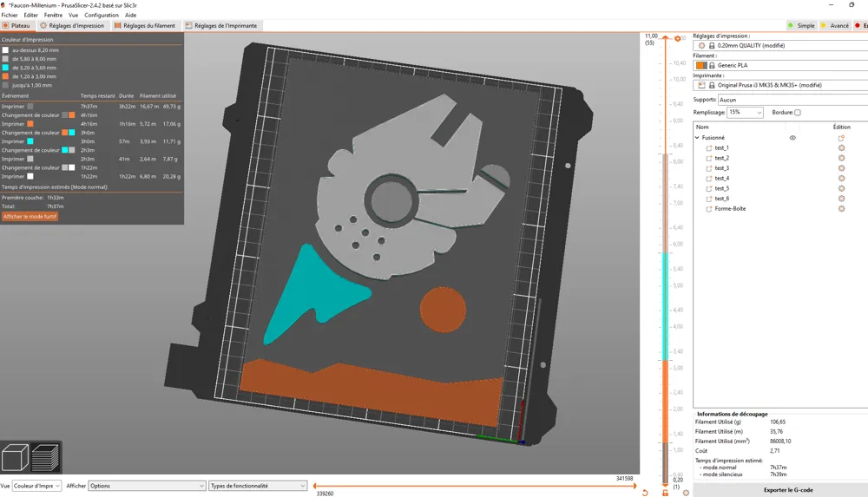Image resolution: width=868 pixels, height=497 pixels.
Task: Open the Types de fonctionnalité dropdown
Action: 258,486
